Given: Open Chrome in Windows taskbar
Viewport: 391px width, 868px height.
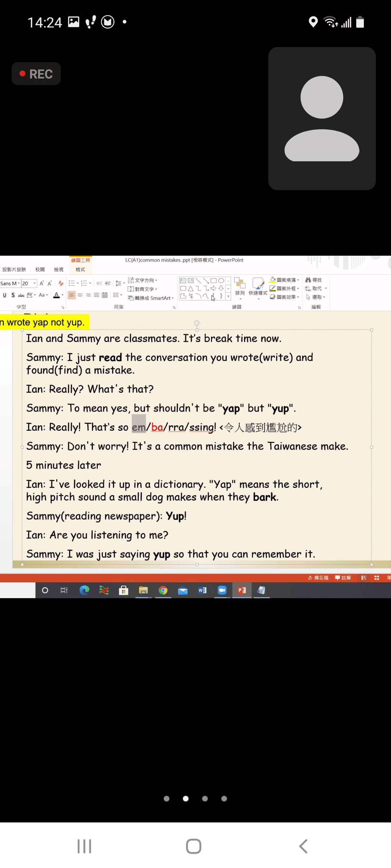Looking at the screenshot, I should (x=163, y=590).
